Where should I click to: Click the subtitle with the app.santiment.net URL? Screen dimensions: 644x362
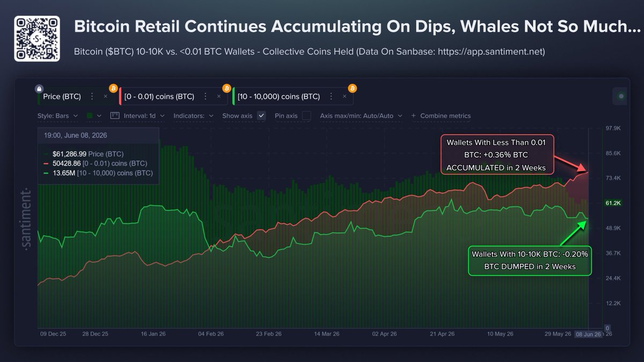(309, 52)
